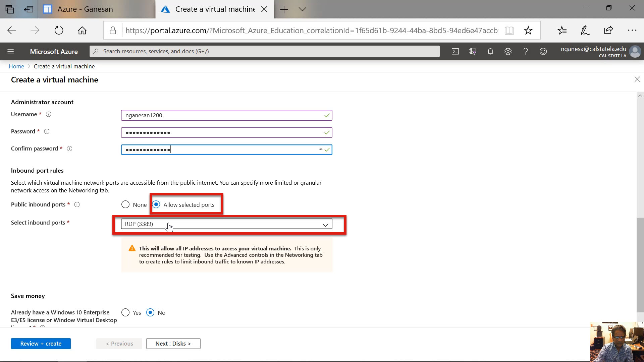Image resolution: width=644 pixels, height=362 pixels.
Task: Click Home breadcrumb link
Action: [16, 66]
